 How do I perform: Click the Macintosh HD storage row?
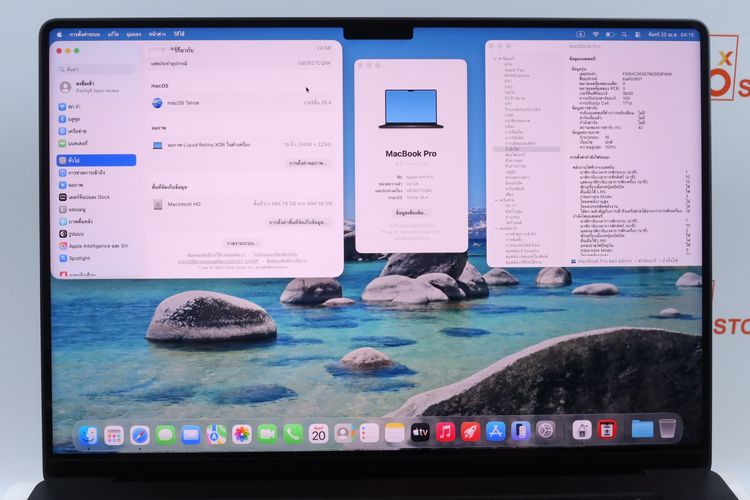click(242, 204)
